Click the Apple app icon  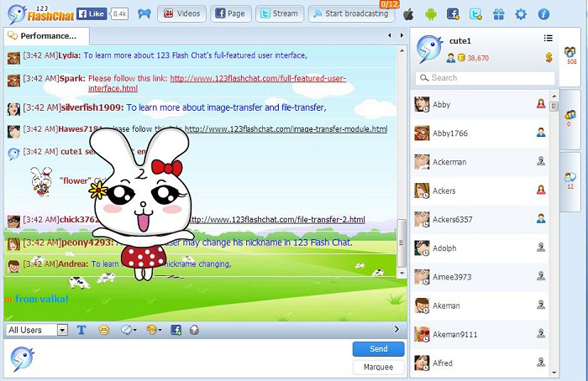pyautogui.click(x=408, y=14)
